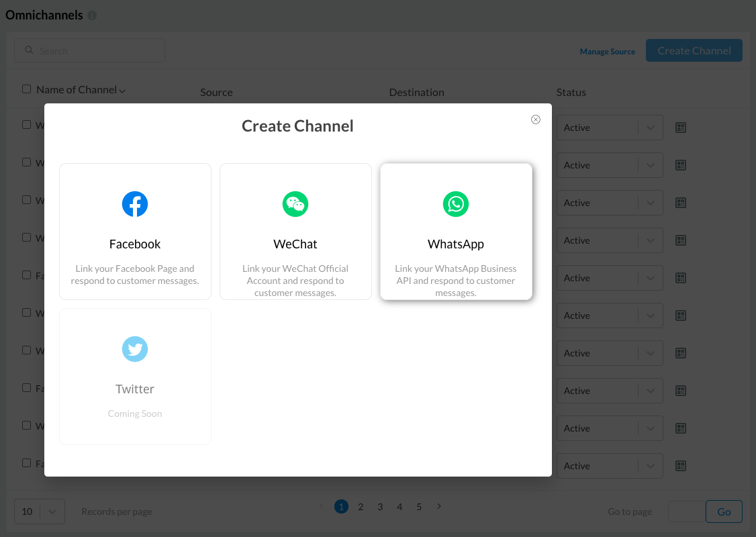This screenshot has width=756, height=537.
Task: Select the WhatsApp channel card title
Action: click(456, 244)
